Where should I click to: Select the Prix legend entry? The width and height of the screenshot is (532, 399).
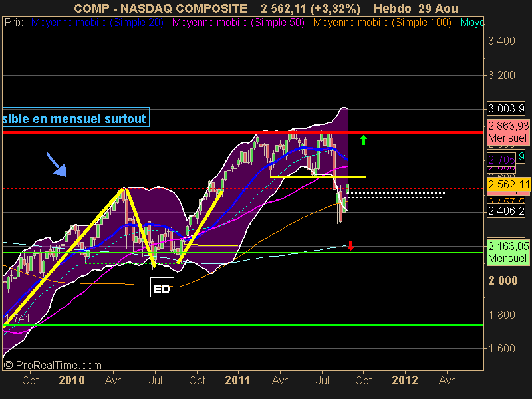coord(13,23)
